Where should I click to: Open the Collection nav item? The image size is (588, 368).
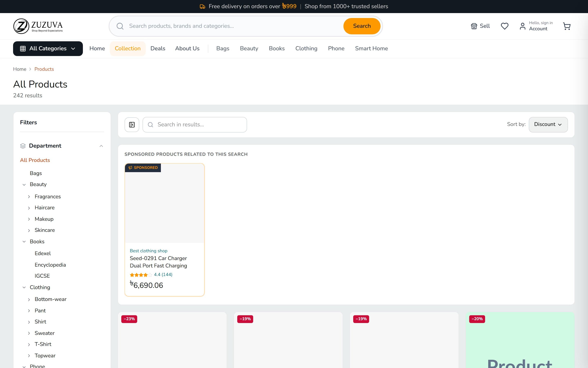point(128,48)
